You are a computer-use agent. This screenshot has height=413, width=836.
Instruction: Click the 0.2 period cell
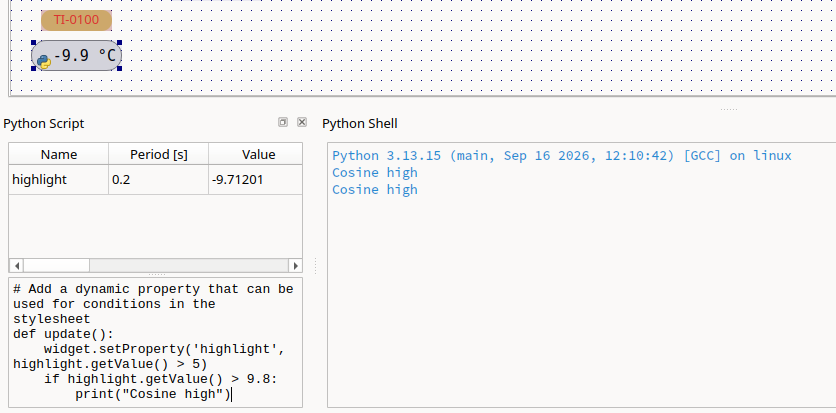pos(158,180)
